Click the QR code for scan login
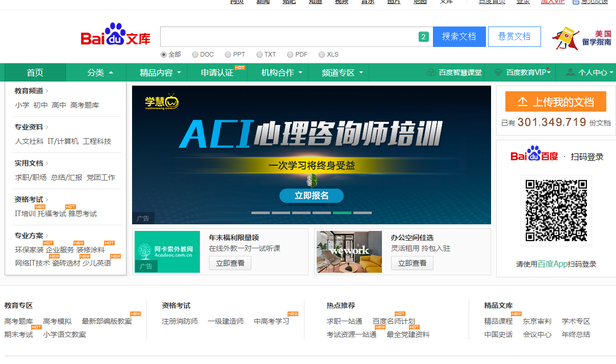The width and height of the screenshot is (616, 364). pyautogui.click(x=556, y=210)
